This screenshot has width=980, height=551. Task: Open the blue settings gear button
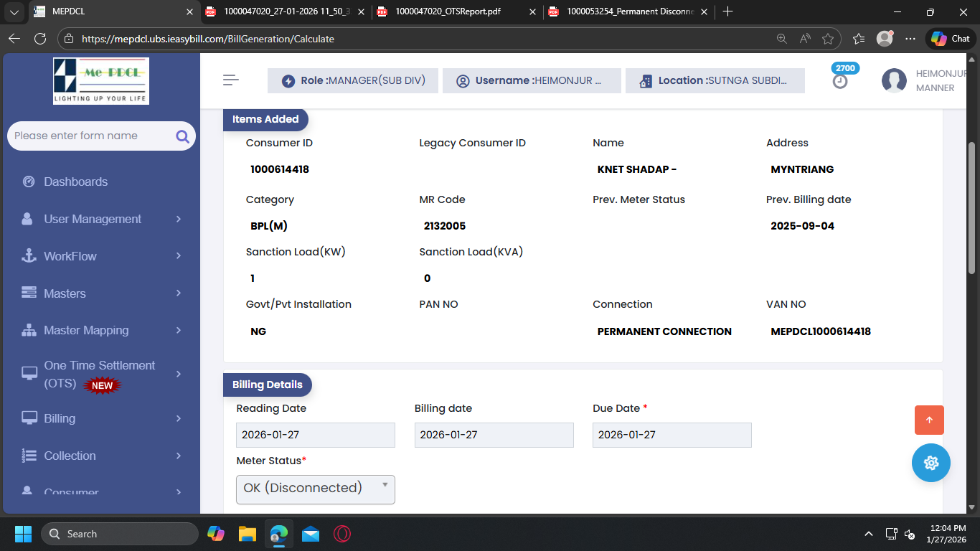pos(931,463)
